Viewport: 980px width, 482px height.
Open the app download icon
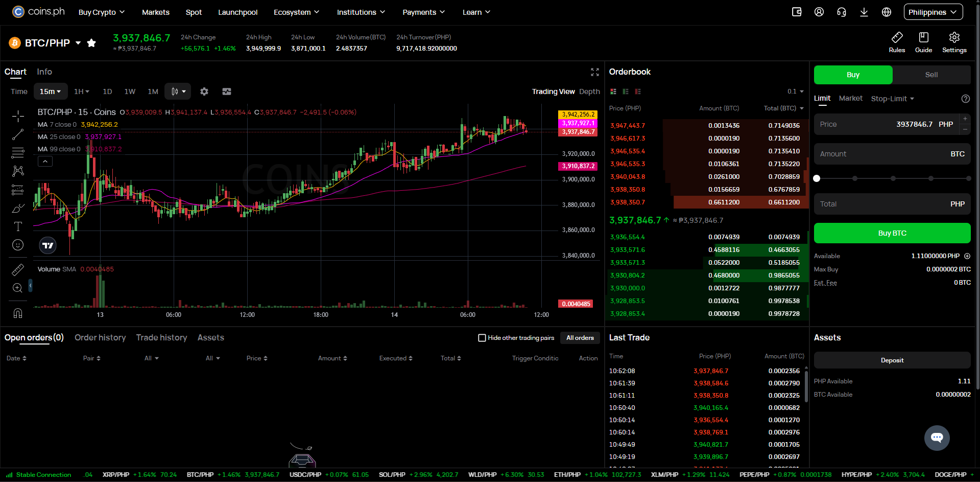[x=864, y=12]
